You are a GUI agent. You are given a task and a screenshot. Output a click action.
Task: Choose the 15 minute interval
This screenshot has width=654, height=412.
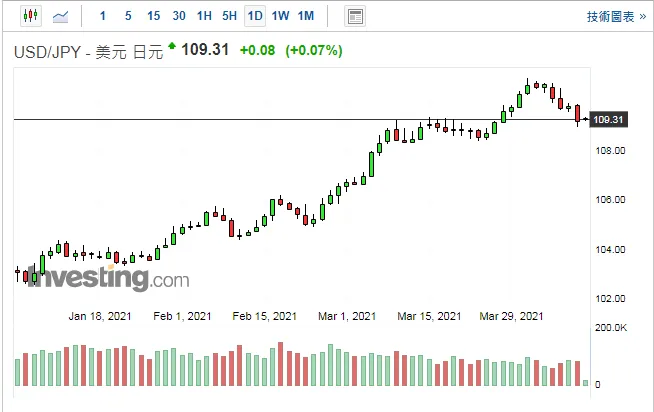[x=153, y=16]
